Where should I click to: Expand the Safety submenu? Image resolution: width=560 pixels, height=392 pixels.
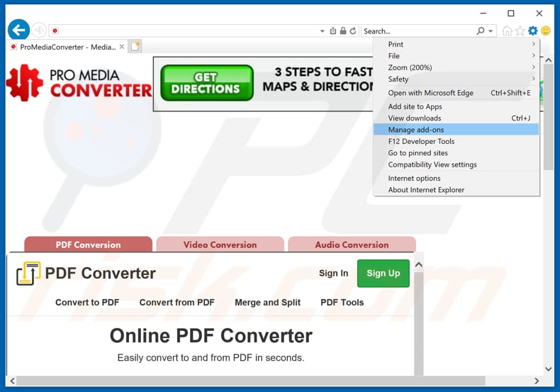457,79
